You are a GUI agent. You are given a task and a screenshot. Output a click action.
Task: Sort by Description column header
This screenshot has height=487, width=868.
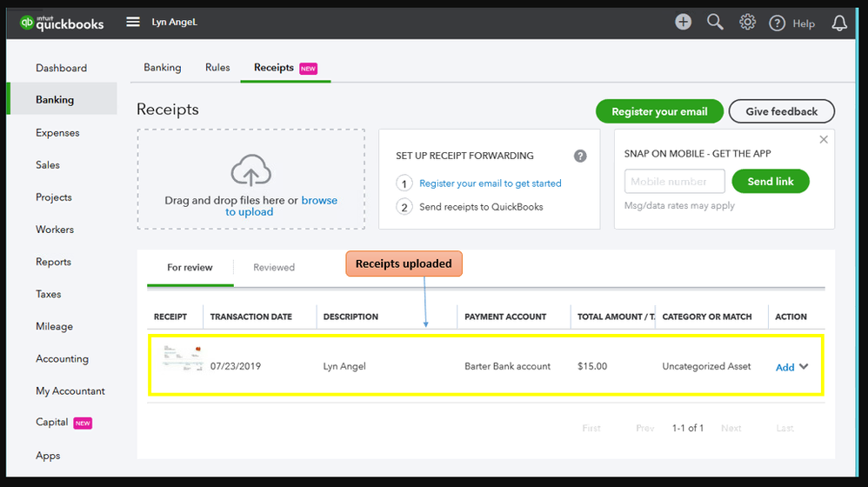351,317
